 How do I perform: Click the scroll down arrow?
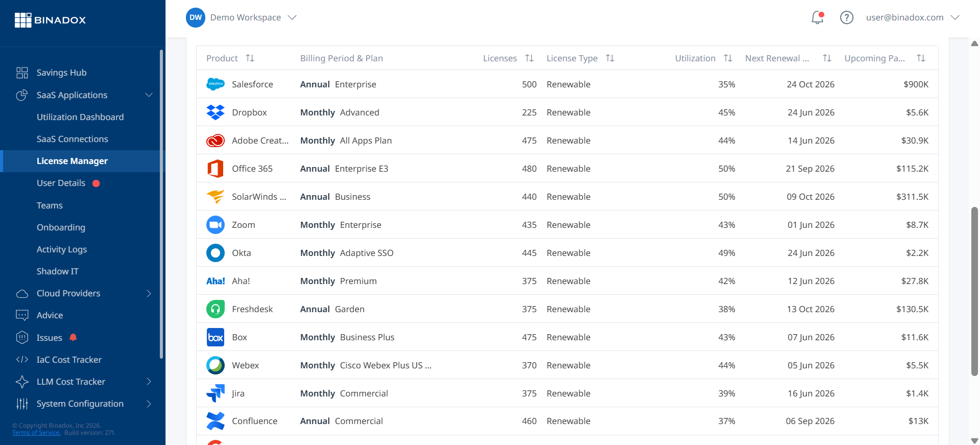pyautogui.click(x=974, y=440)
